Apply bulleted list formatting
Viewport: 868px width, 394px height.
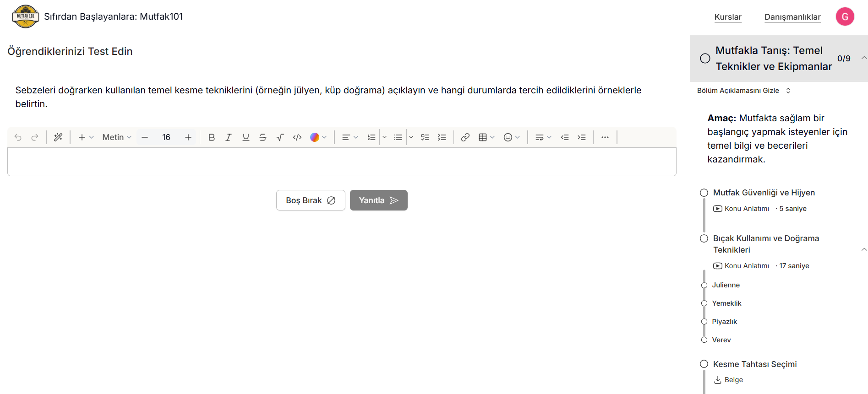398,137
